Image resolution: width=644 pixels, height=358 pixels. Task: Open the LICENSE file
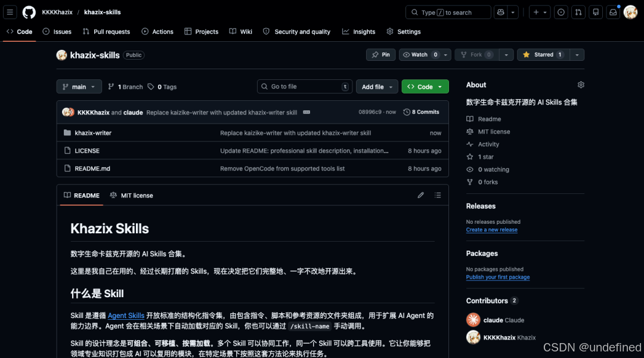(x=87, y=151)
